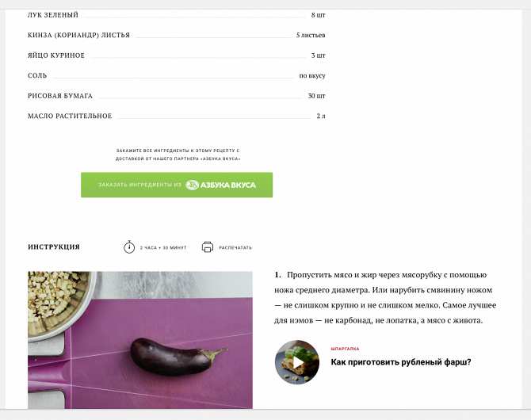Click the printer icon
Viewport: 531px width, 420px height.
tap(208, 247)
